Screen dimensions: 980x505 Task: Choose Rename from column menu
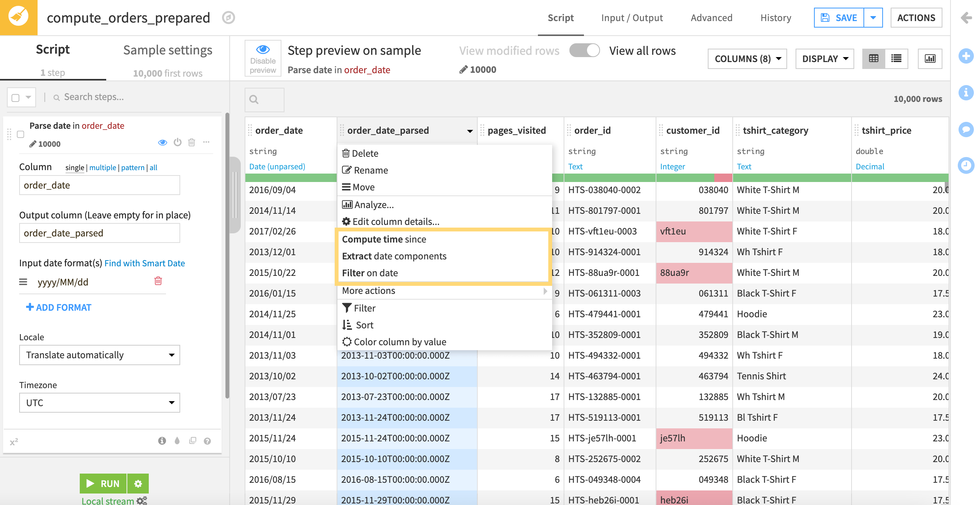pos(444,171)
